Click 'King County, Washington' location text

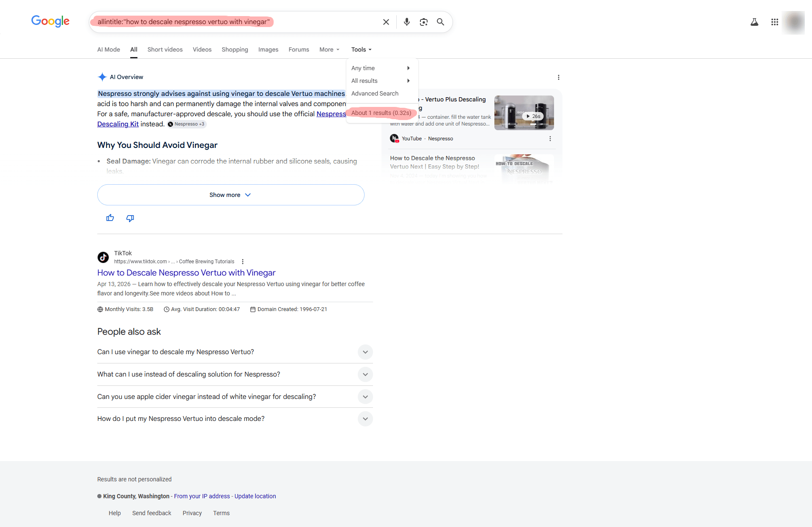[x=136, y=496]
